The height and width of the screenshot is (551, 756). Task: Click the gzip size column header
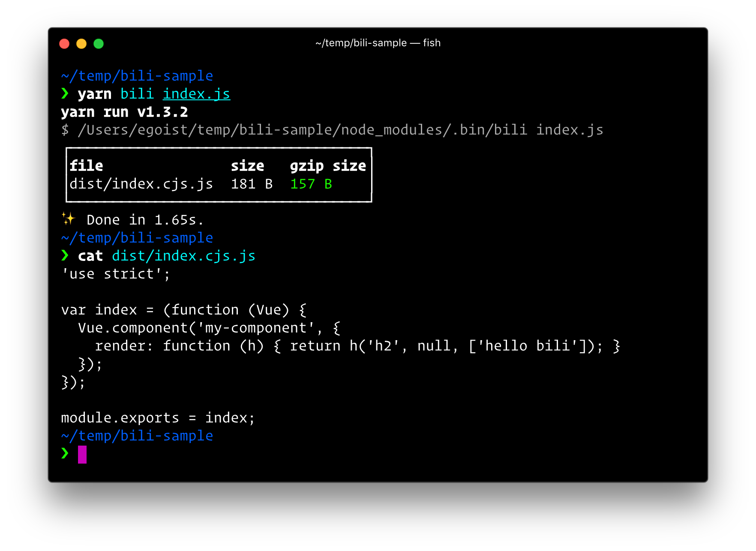point(327,166)
